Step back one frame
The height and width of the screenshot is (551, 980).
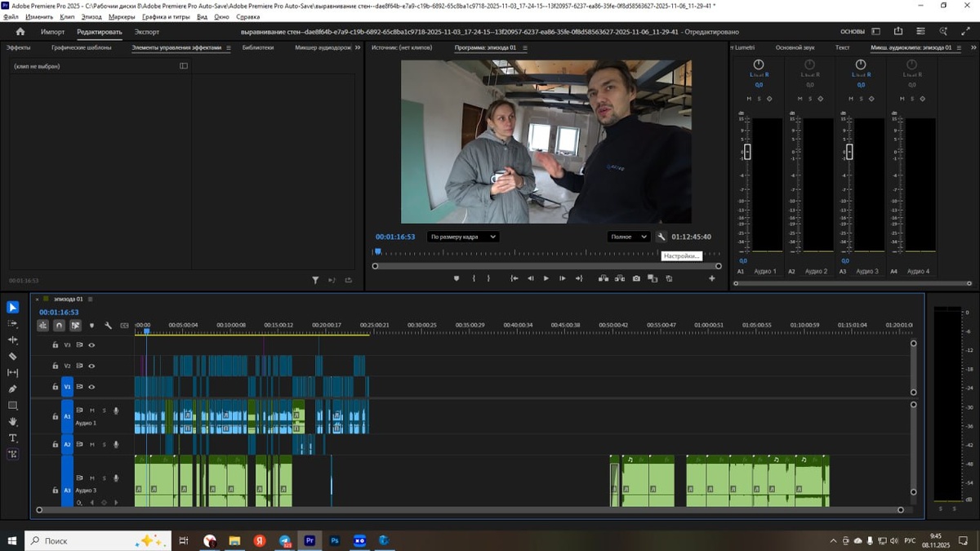click(x=531, y=278)
